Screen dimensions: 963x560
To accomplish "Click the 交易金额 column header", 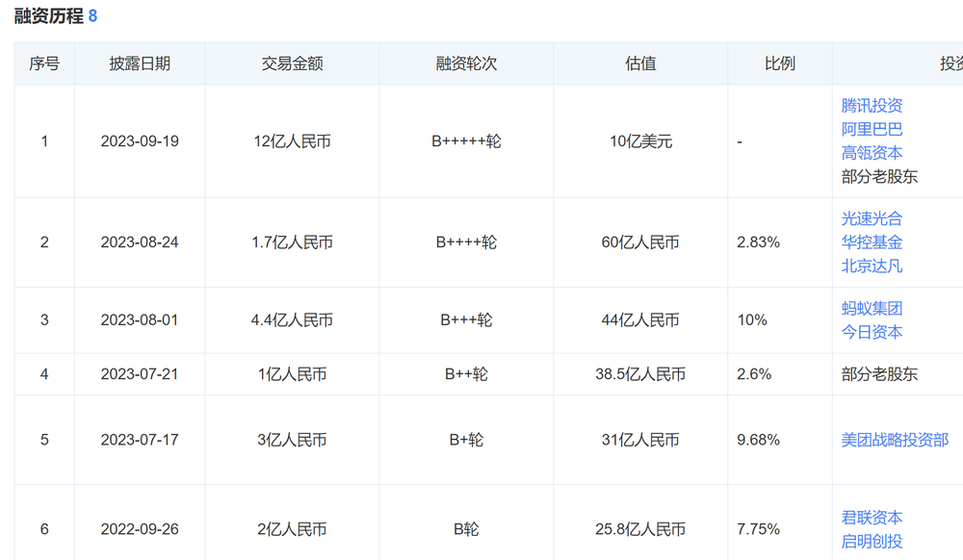I will point(292,64).
